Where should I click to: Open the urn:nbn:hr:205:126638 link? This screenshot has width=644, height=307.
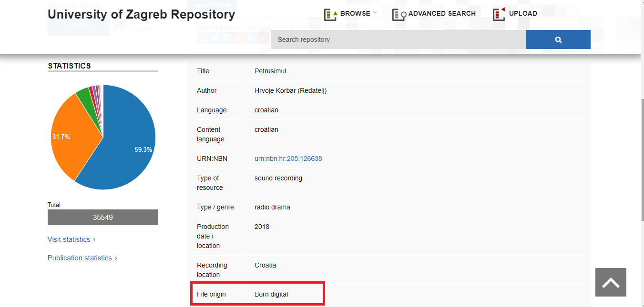pyautogui.click(x=288, y=158)
